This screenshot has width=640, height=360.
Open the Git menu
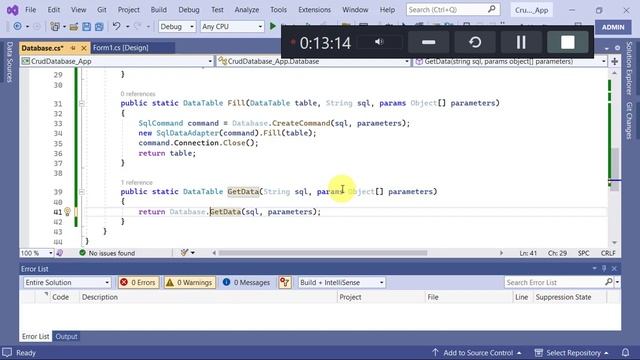pos(102,9)
